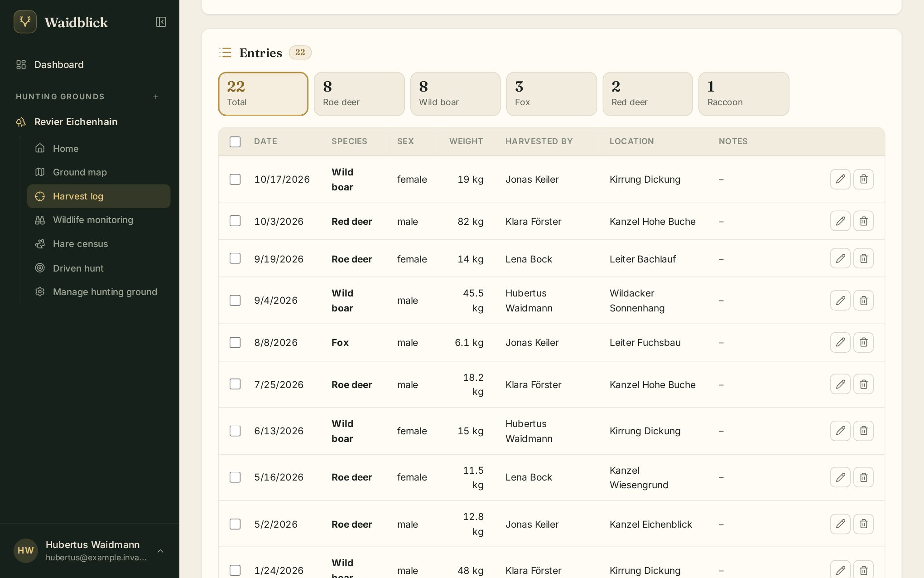Delete the 10/17/2026 Wild boar entry

point(863,179)
